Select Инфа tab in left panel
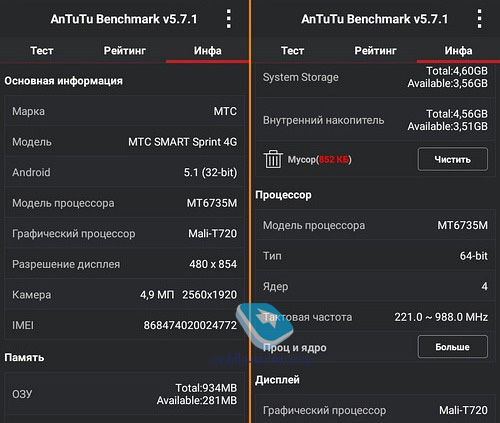Screen dimensions: 500x423 (x=207, y=51)
